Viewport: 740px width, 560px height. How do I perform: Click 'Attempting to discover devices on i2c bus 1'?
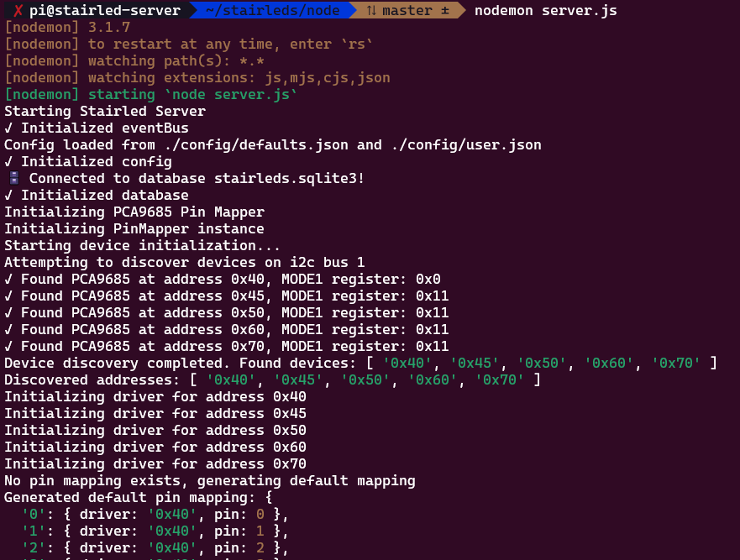[185, 262]
